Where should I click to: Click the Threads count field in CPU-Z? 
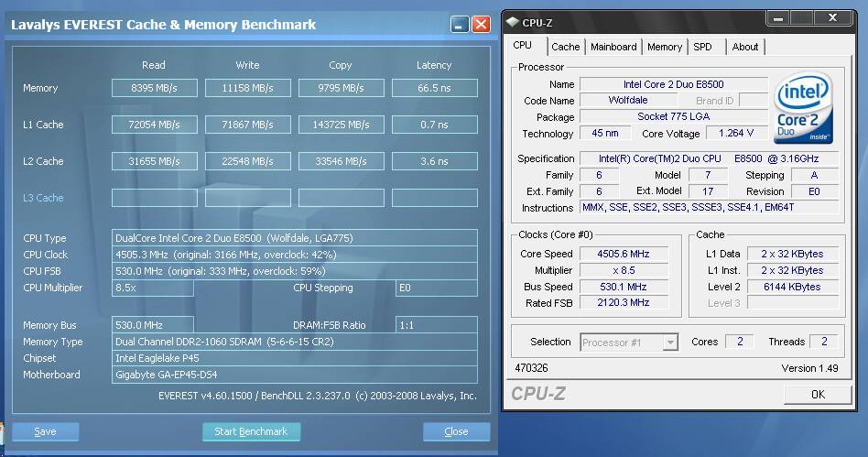pos(824,342)
